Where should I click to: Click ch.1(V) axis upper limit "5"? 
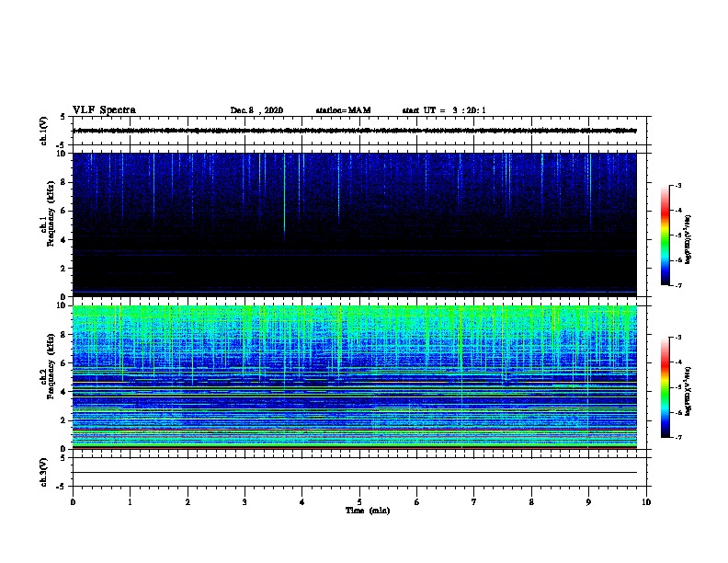pos(63,117)
